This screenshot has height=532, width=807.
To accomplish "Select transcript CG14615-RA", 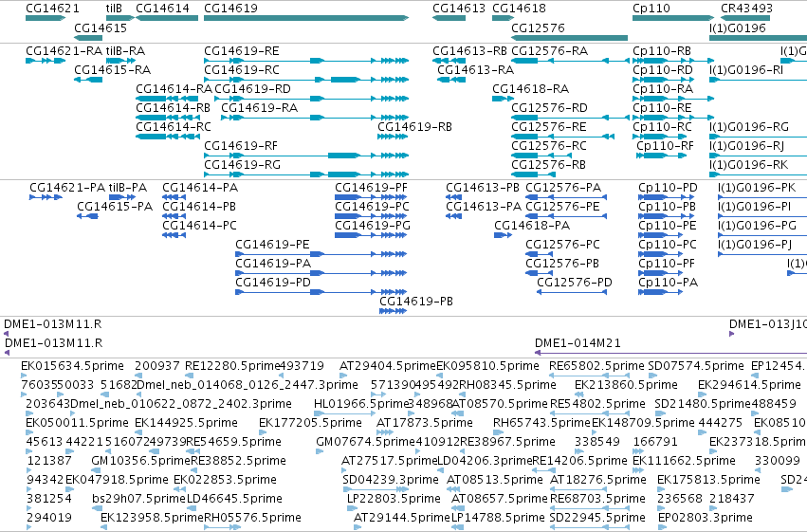I will [x=112, y=70].
